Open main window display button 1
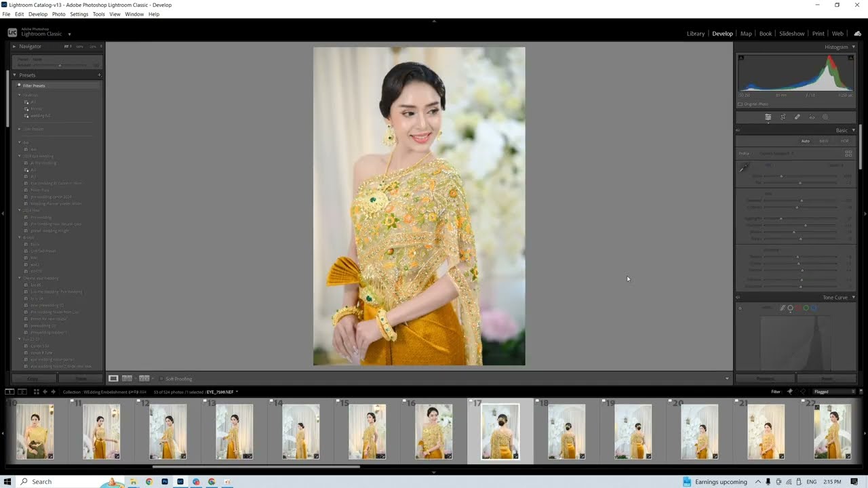868x488 pixels. click(9, 392)
